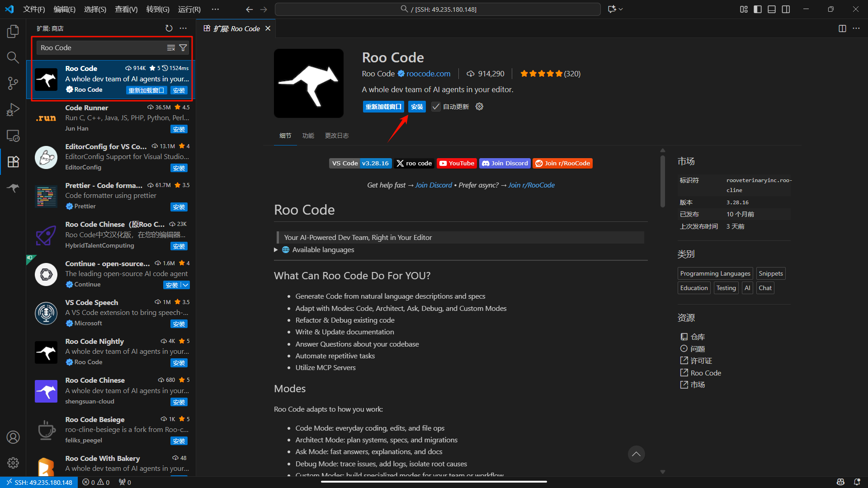
Task: Clear extensions search results icon
Action: pyautogui.click(x=171, y=47)
